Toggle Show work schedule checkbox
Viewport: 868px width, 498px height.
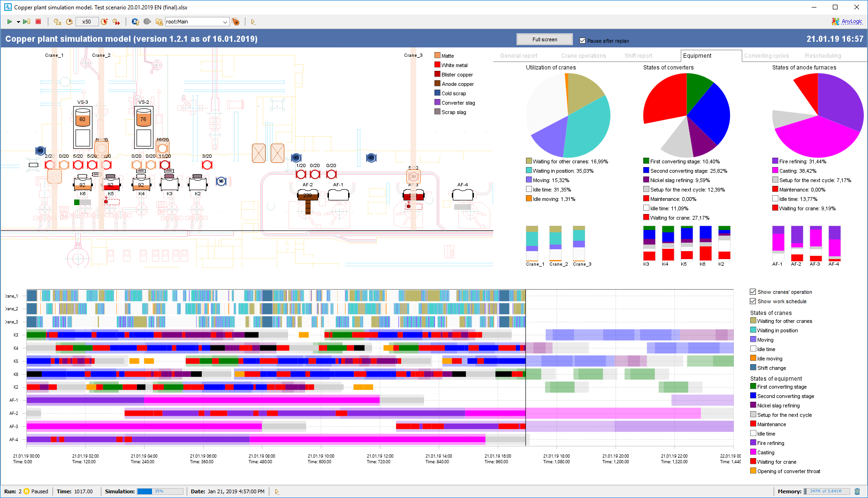(753, 301)
